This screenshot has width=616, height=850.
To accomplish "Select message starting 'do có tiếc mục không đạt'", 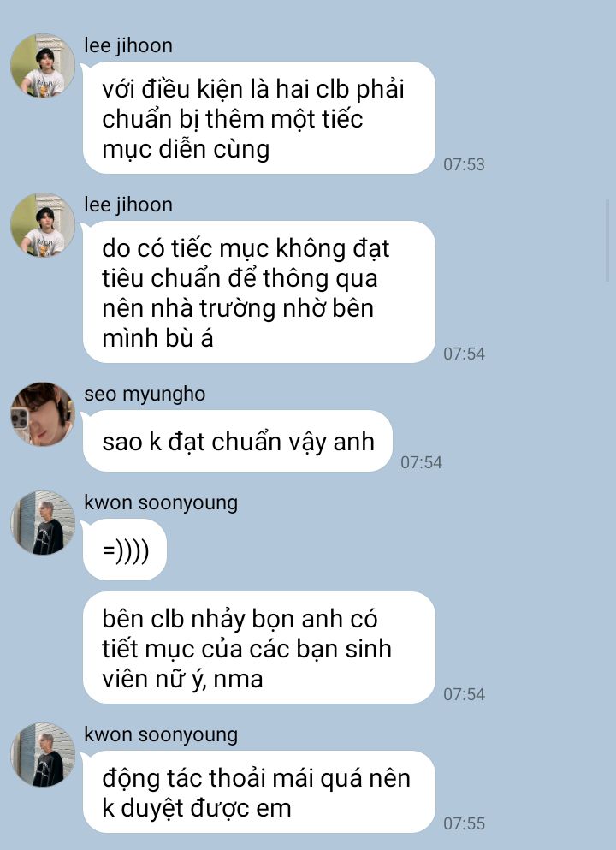I will (259, 292).
